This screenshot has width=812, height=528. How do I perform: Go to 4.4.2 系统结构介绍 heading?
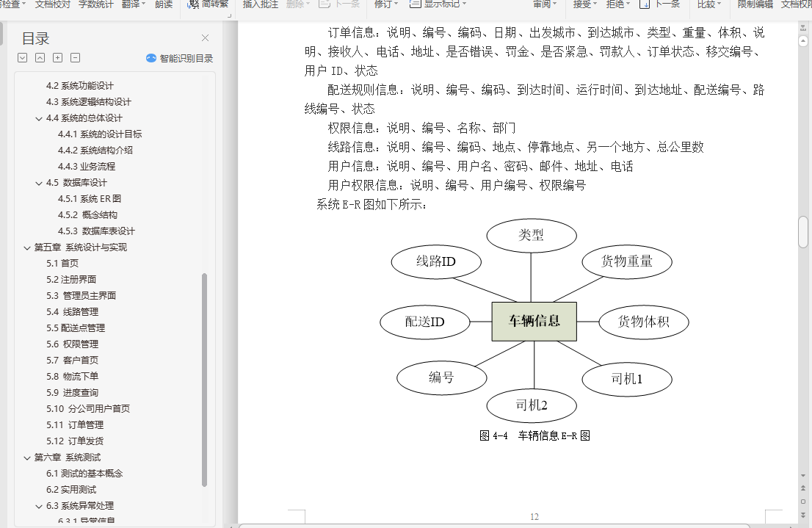(x=95, y=151)
